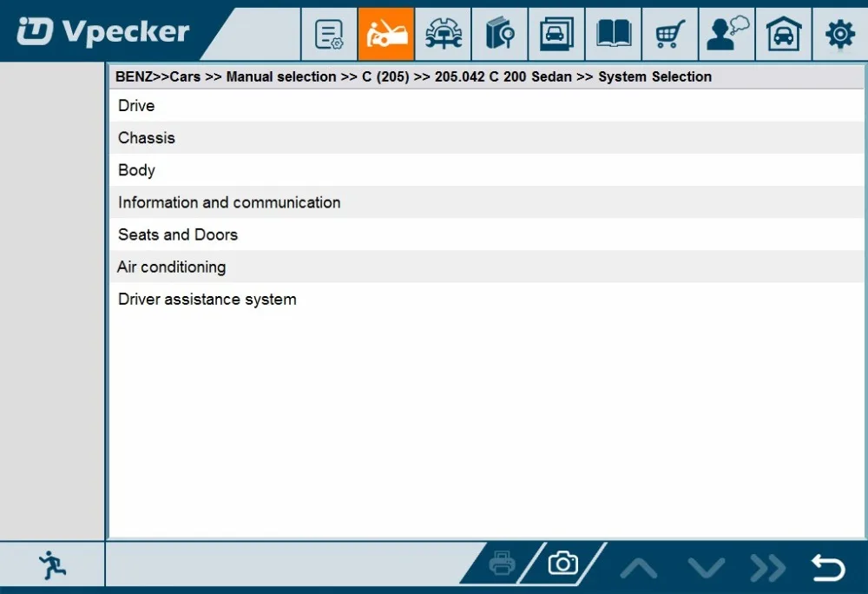
Task: Click the printer icon in bottom bar
Action: tap(502, 564)
